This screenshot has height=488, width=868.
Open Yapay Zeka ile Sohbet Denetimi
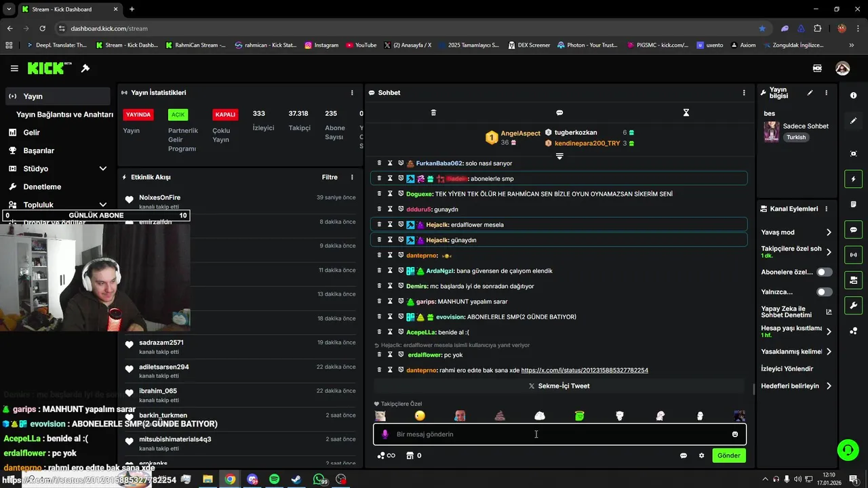tap(796, 312)
